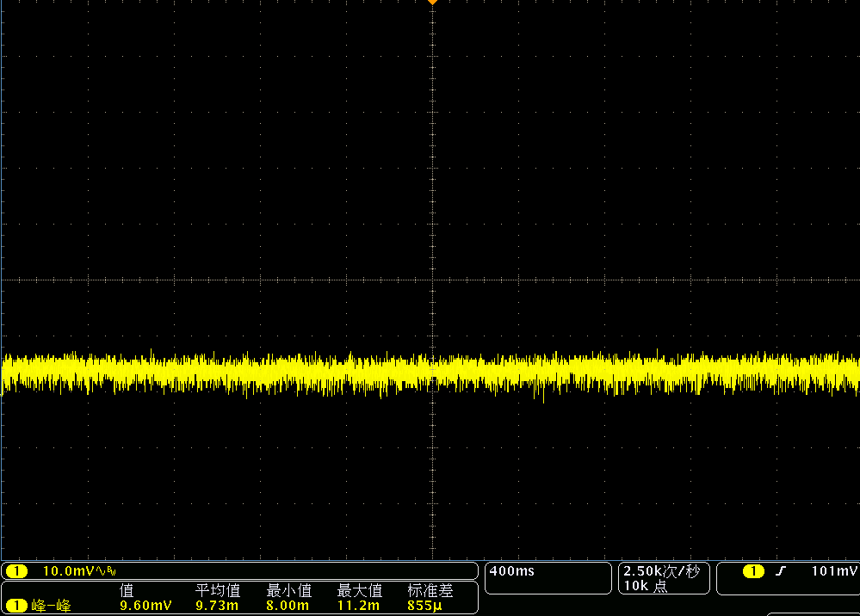Viewport: 860px width, 616px height.
Task: Click the channel 1 badge beside 峰-峰
Action: click(x=16, y=606)
